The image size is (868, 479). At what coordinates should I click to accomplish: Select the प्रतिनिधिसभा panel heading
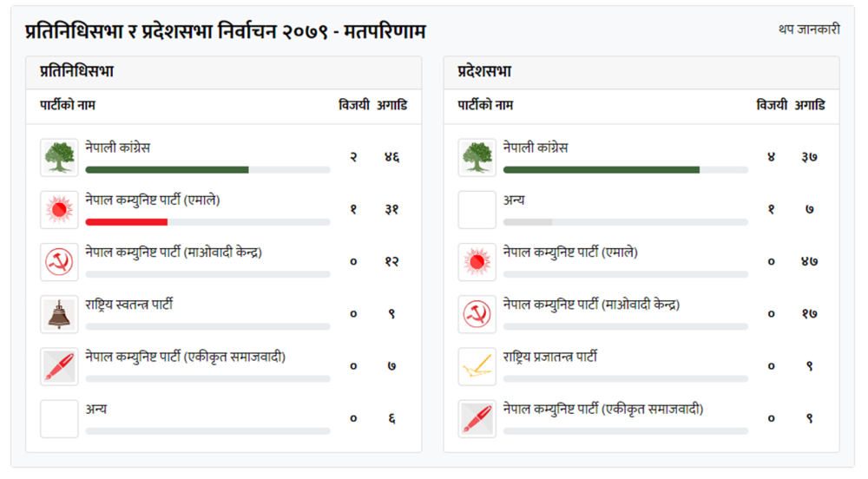point(76,71)
